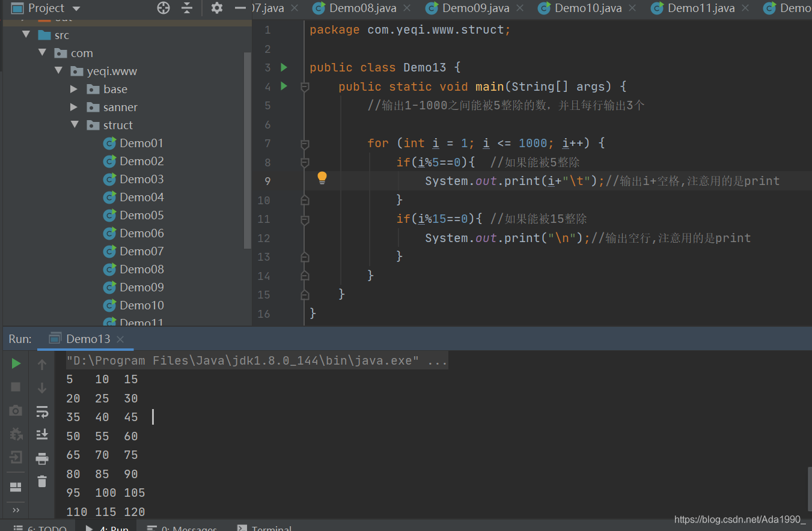The height and width of the screenshot is (531, 812).
Task: Click line number 9 in the gutter
Action: pyautogui.click(x=267, y=181)
